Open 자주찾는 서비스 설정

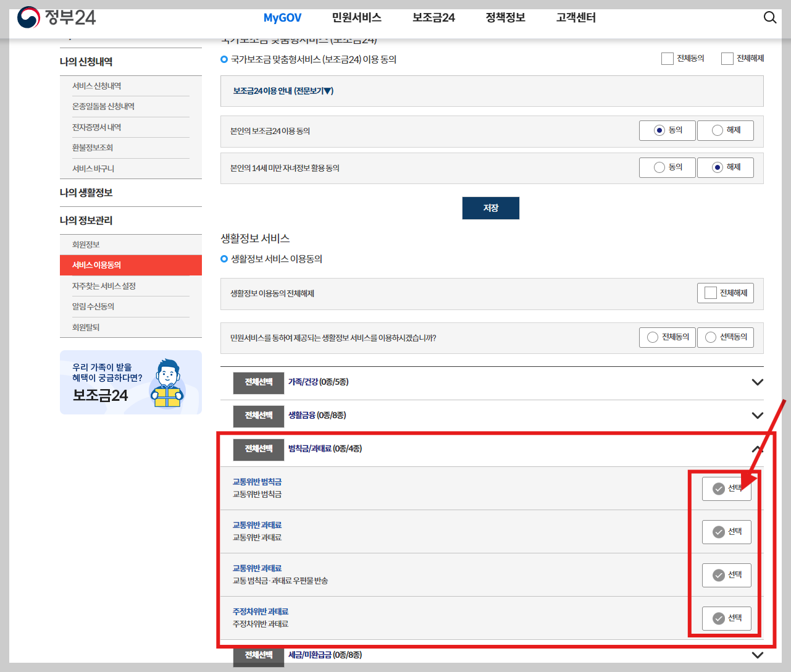(x=104, y=286)
